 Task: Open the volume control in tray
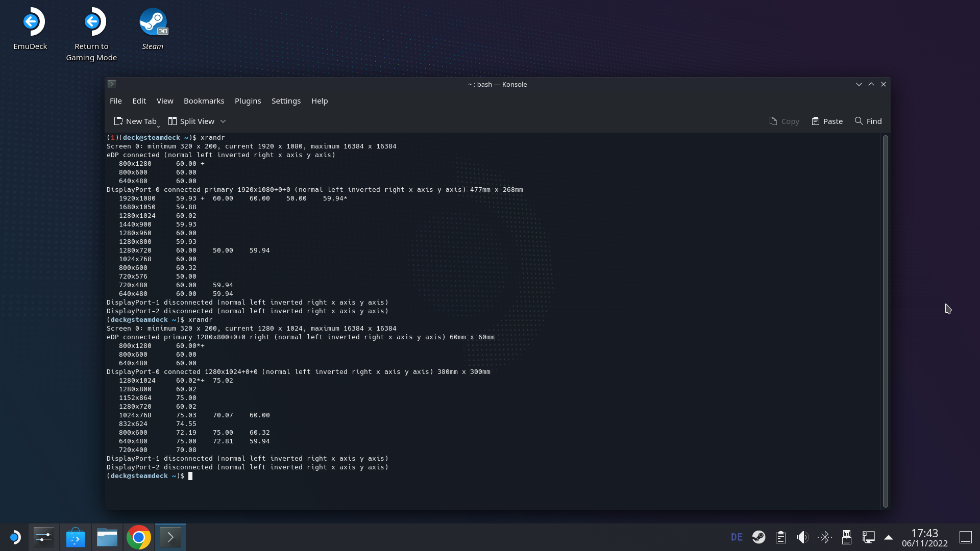pyautogui.click(x=802, y=537)
